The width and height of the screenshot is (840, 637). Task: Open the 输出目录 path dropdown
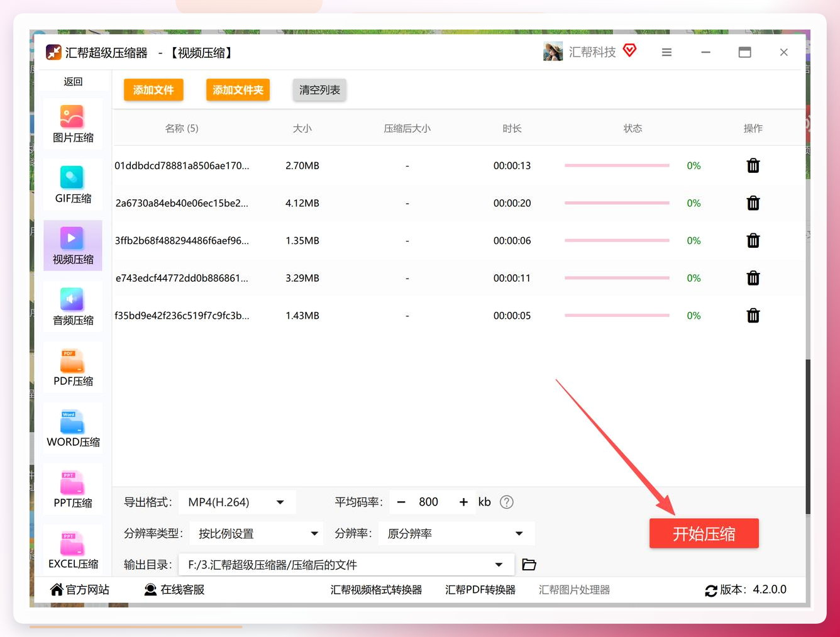346,565
